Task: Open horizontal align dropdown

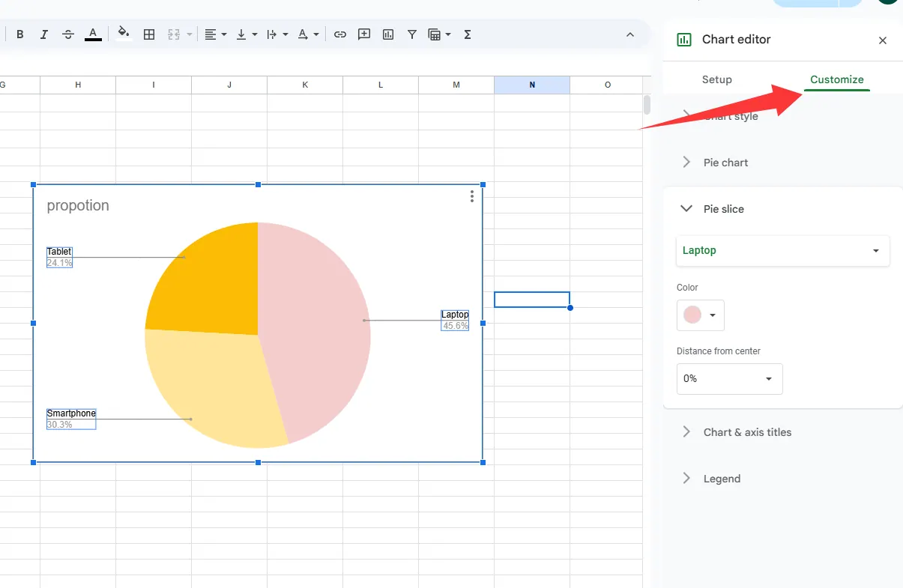Action: [x=215, y=34]
